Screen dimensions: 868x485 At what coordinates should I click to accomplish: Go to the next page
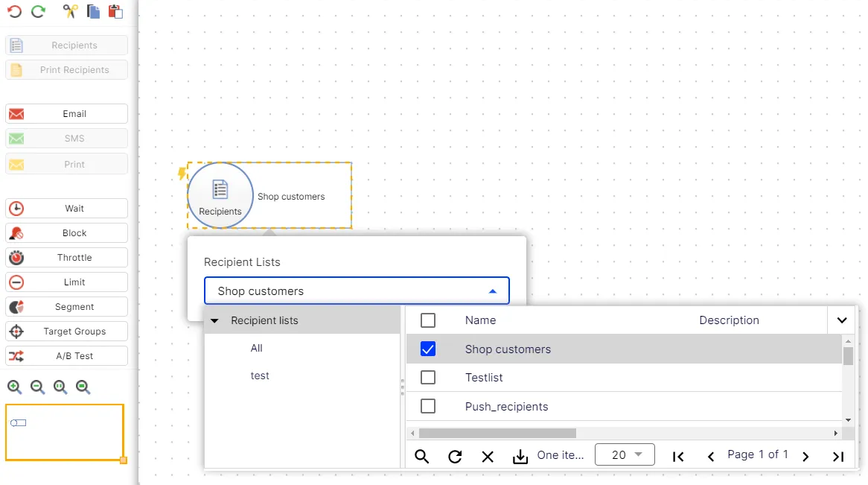(x=805, y=457)
